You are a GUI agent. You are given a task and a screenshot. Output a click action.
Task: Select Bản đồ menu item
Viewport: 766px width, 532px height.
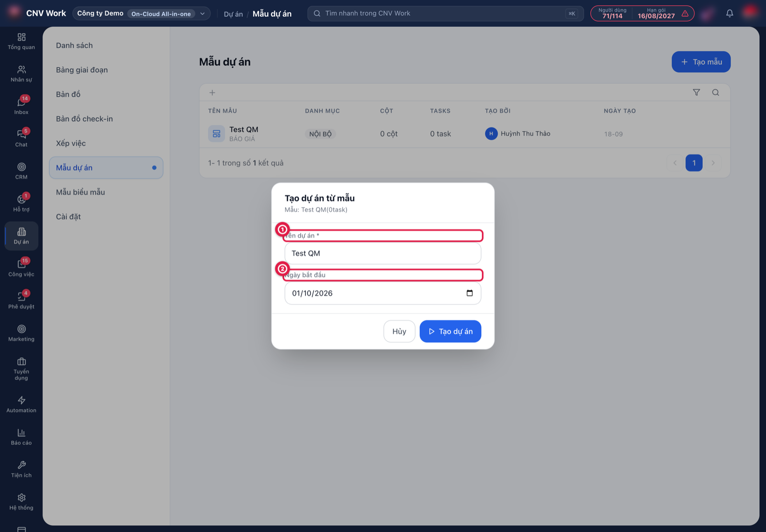pyautogui.click(x=106, y=94)
